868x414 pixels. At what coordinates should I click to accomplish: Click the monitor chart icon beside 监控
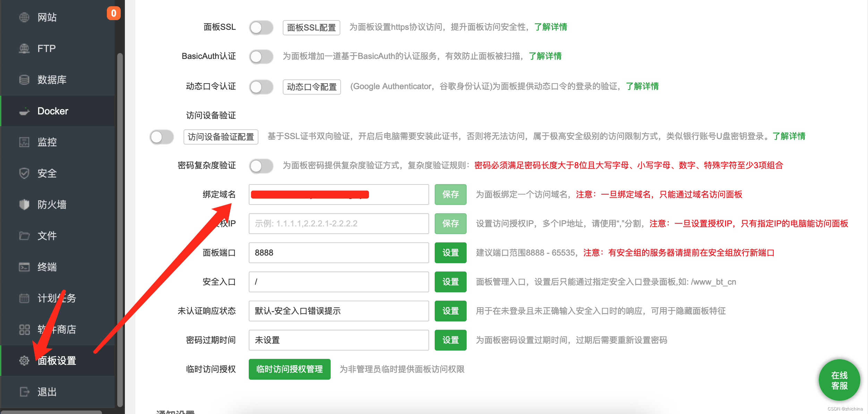click(24, 142)
